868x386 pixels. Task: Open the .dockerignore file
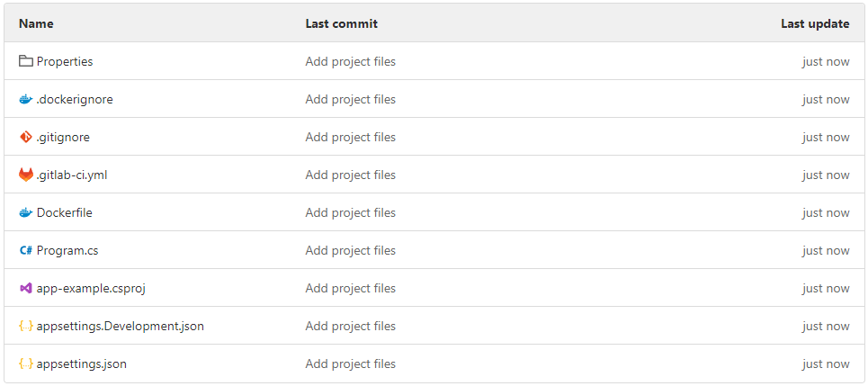click(x=75, y=99)
